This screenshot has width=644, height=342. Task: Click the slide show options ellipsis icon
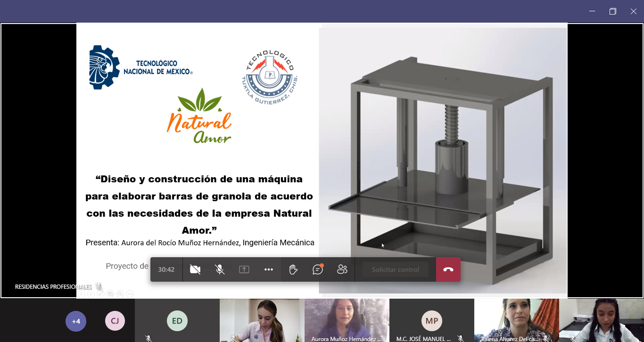coord(130,294)
